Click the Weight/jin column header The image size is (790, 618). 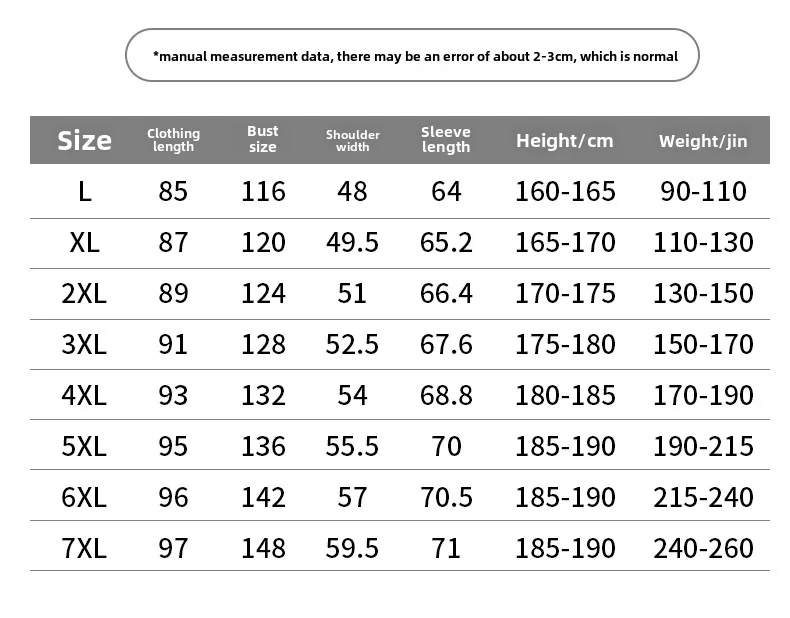click(x=703, y=141)
